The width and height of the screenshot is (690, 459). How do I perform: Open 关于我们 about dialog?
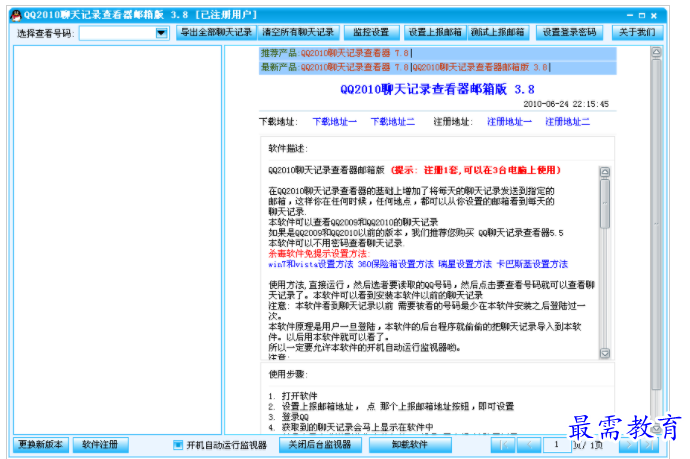point(637,32)
